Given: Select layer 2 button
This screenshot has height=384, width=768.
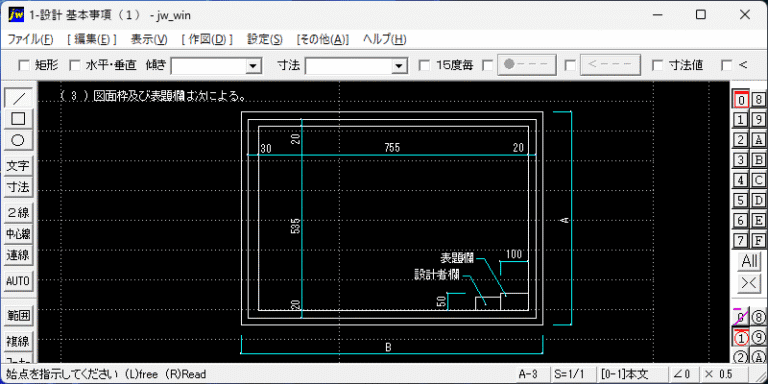Looking at the screenshot, I should coord(742,140).
